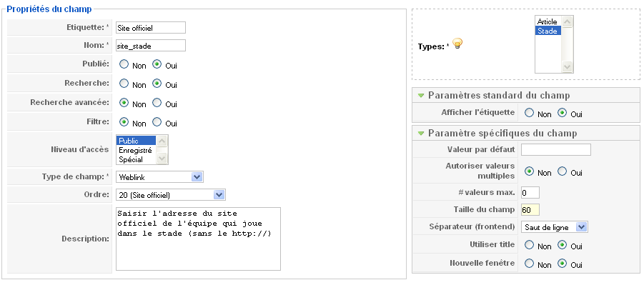Image resolution: width=644 pixels, height=285 pixels.
Task: Click the Nom input field
Action: point(151,46)
